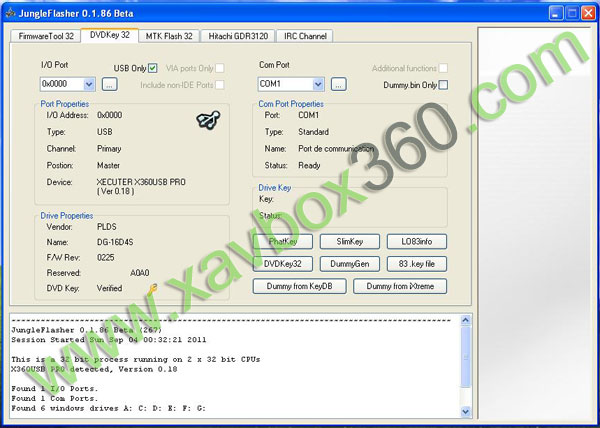Open the IRC Channel tab

coord(305,36)
